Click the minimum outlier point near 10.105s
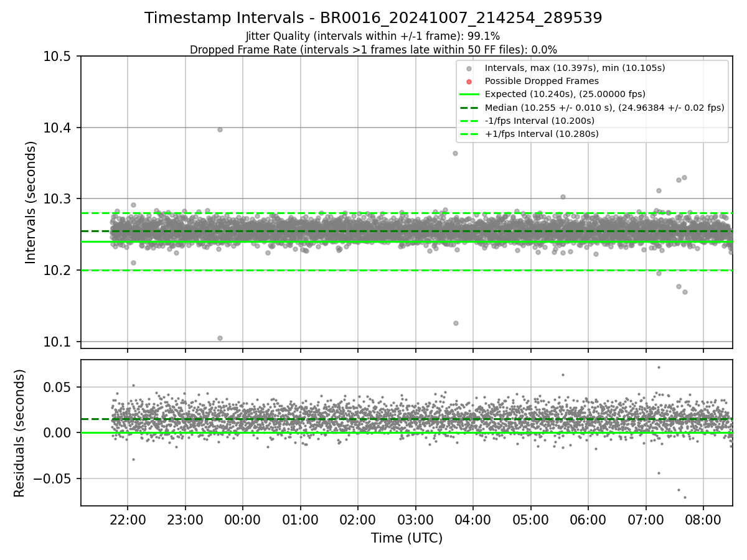747x560 pixels. pos(220,338)
